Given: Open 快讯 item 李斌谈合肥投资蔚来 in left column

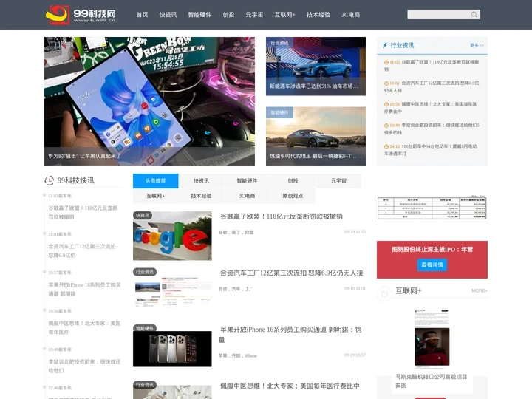Looking at the screenshot, I should (84, 366).
